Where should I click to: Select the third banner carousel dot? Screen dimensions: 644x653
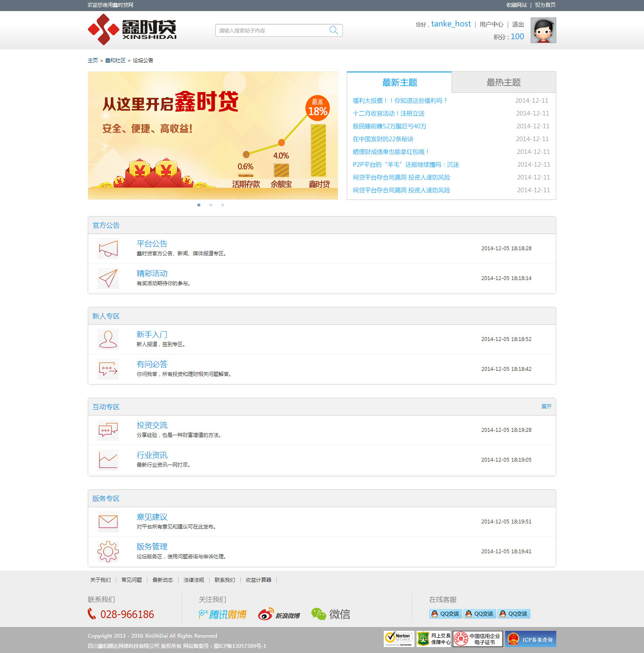pyautogui.click(x=223, y=205)
